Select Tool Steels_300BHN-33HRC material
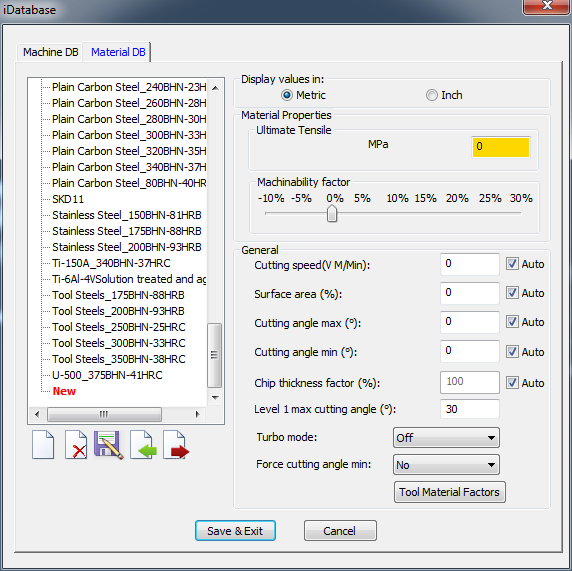The height and width of the screenshot is (571, 572). coord(119,343)
